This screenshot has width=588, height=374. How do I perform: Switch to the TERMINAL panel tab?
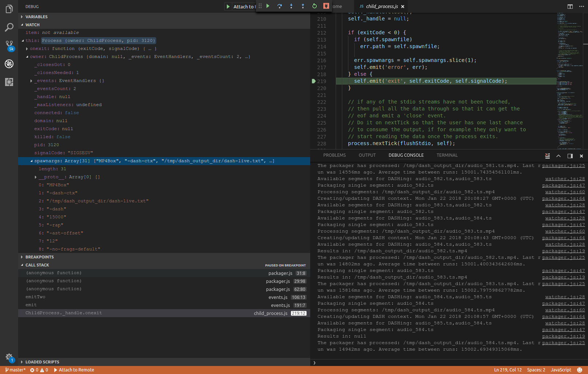coord(447,155)
